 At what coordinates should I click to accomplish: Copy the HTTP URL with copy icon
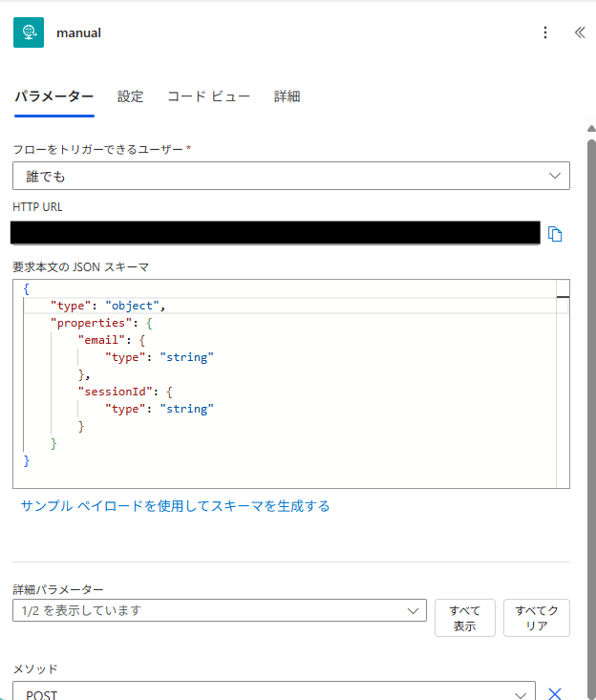pyautogui.click(x=555, y=234)
